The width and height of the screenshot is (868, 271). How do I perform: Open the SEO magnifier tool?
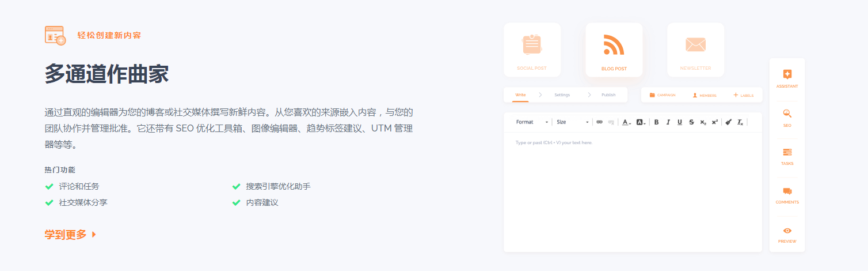[787, 114]
